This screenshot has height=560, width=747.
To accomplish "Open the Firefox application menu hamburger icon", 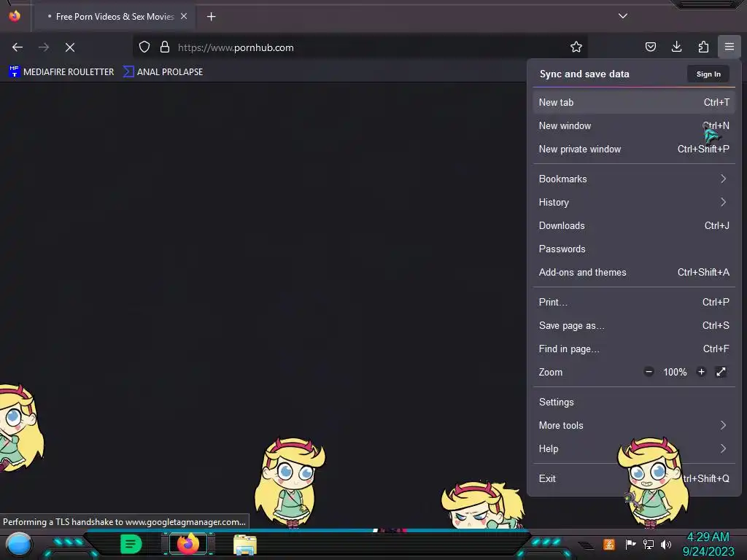I will (729, 47).
